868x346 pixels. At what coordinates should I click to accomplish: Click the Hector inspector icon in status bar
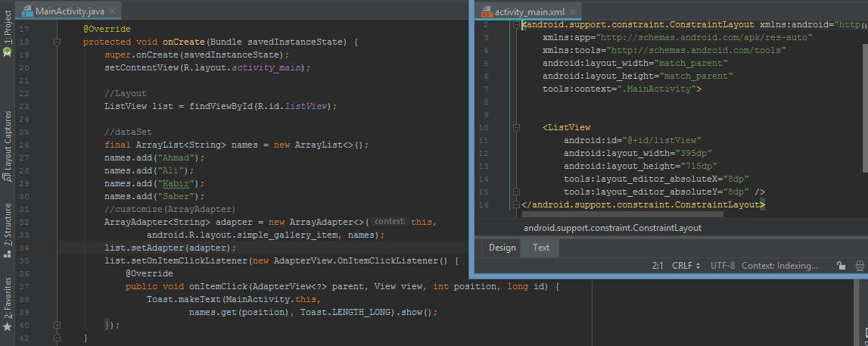(x=860, y=266)
